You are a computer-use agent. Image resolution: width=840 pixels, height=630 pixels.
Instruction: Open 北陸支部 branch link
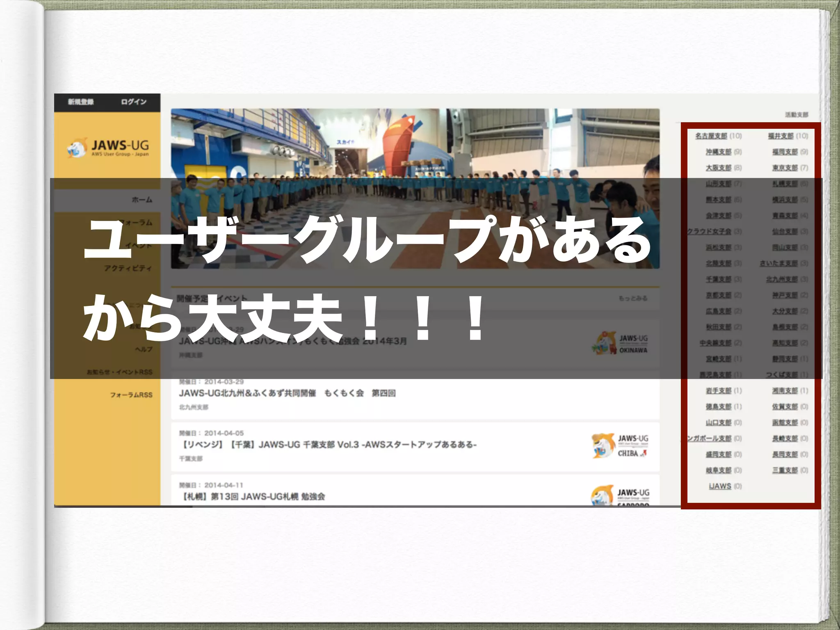pyautogui.click(x=719, y=263)
